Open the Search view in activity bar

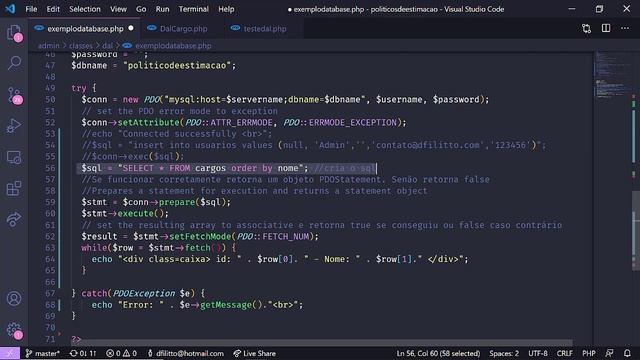click(14, 63)
